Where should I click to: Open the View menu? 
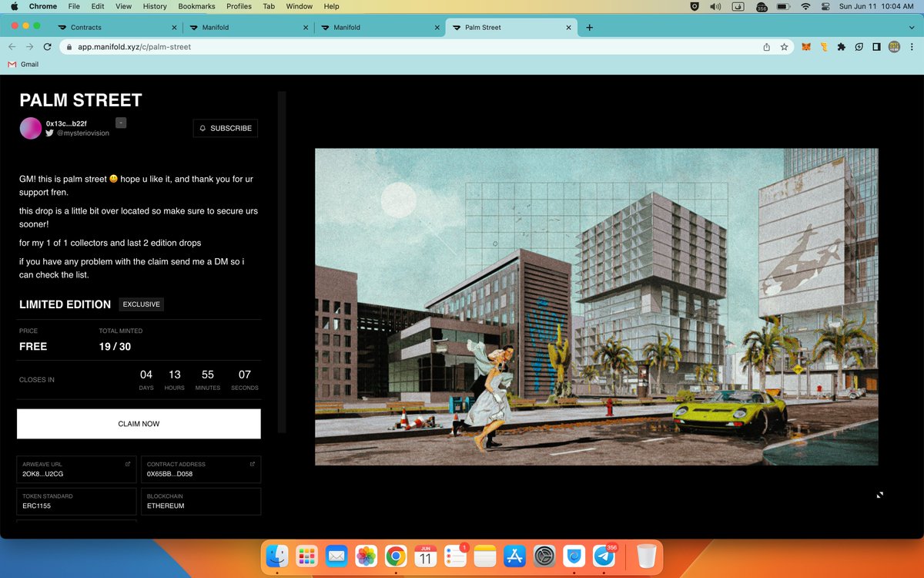[x=123, y=6]
